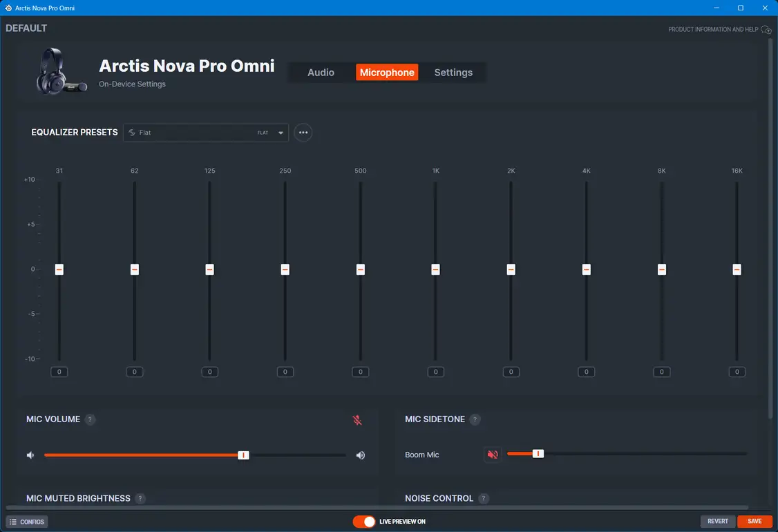This screenshot has height=532, width=778.
Task: Save the current configuration
Action: (x=755, y=521)
